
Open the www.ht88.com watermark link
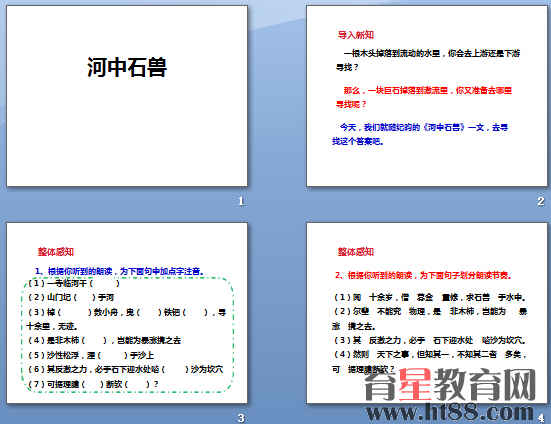pyautogui.click(x=450, y=412)
